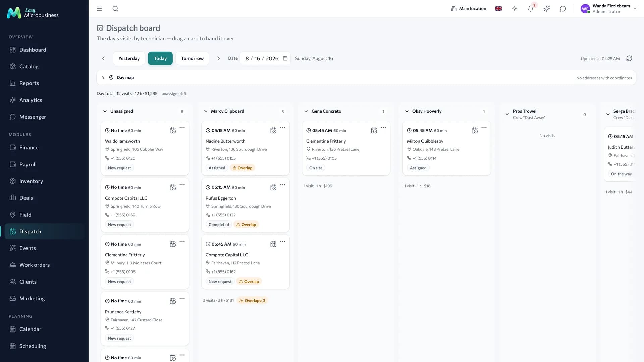Viewport: 644px width, 362px height.
Task: Show Yesterday's visits
Action: (129, 58)
